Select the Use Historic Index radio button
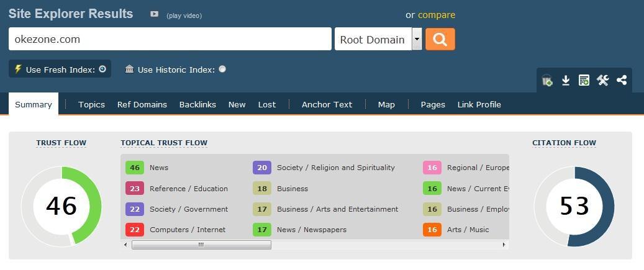 pyautogui.click(x=222, y=69)
